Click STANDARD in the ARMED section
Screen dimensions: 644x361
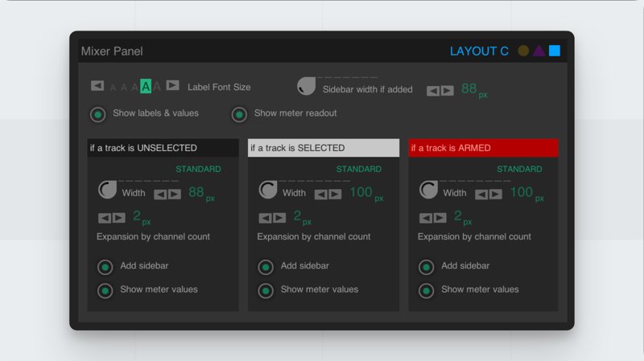519,169
